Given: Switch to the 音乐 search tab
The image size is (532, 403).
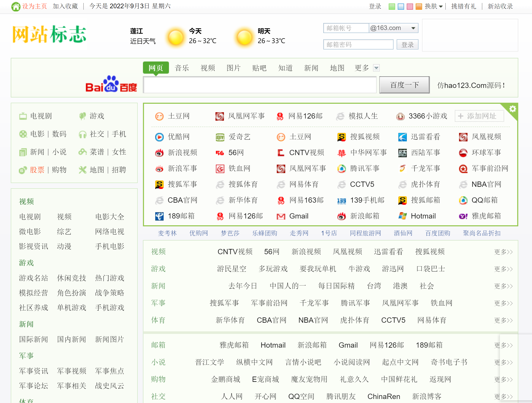Looking at the screenshot, I should (x=182, y=68).
